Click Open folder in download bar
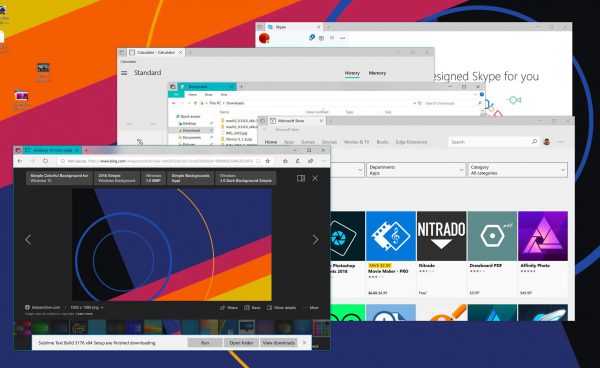Image resolution: width=600 pixels, height=368 pixels. pos(241,343)
